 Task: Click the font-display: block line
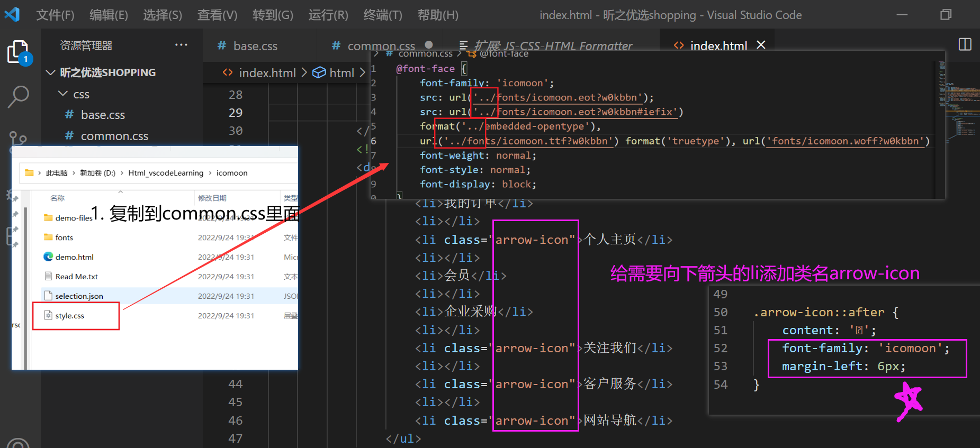478,184
